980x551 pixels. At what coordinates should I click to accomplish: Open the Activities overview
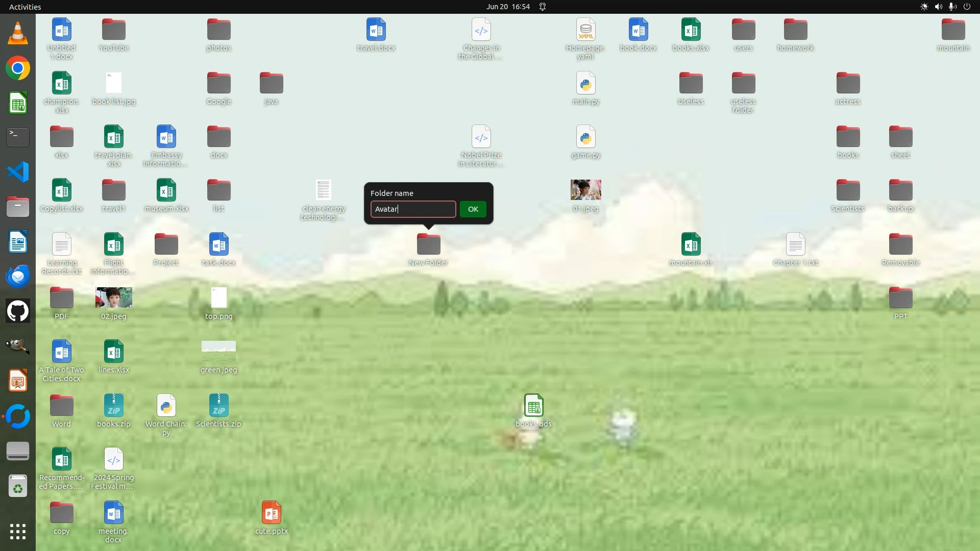click(x=25, y=7)
